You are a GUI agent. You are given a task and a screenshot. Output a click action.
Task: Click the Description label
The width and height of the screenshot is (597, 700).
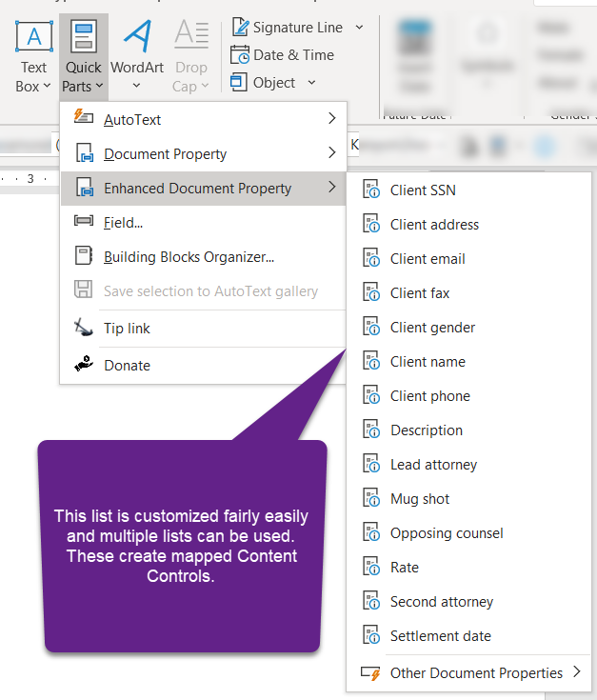coord(427,430)
